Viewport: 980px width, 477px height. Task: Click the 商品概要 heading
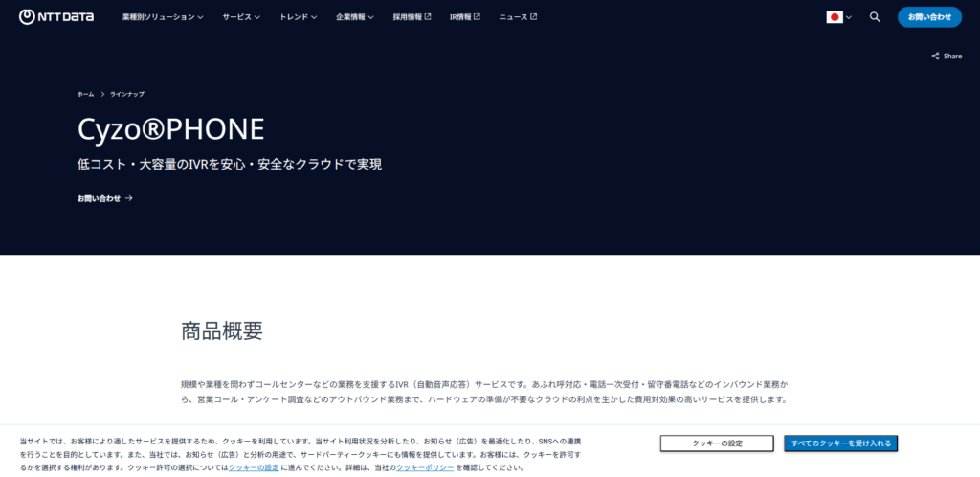[x=222, y=330]
